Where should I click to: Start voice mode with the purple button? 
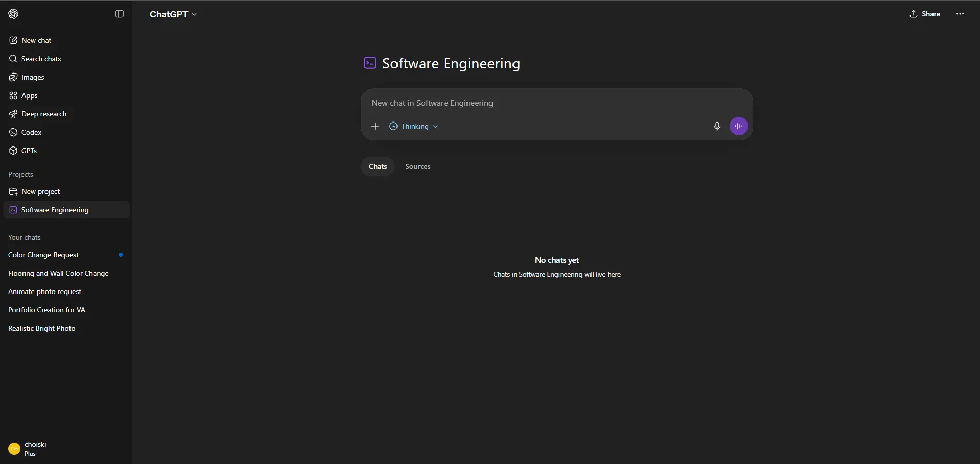739,126
